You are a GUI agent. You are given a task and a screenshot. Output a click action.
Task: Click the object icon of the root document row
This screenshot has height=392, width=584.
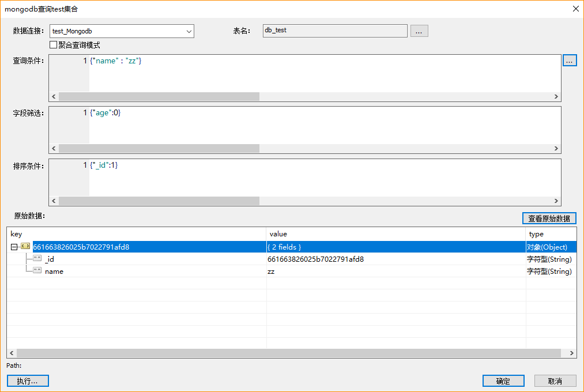(25, 247)
